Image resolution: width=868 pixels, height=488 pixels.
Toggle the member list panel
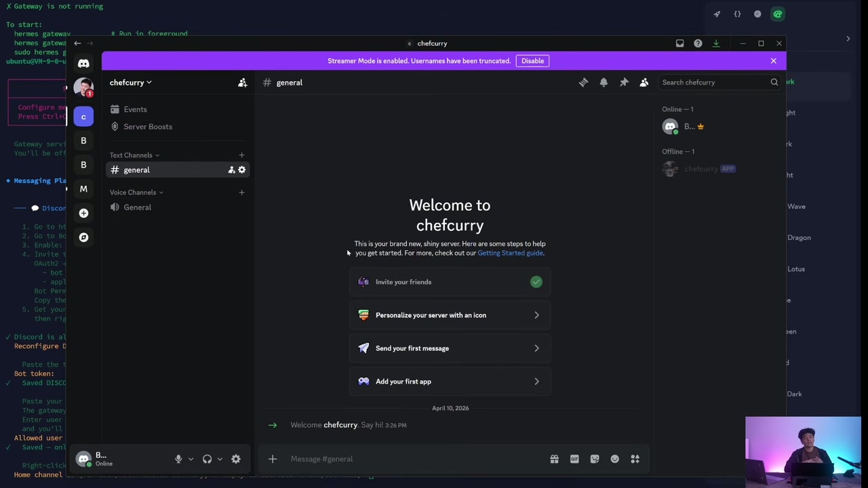(644, 83)
